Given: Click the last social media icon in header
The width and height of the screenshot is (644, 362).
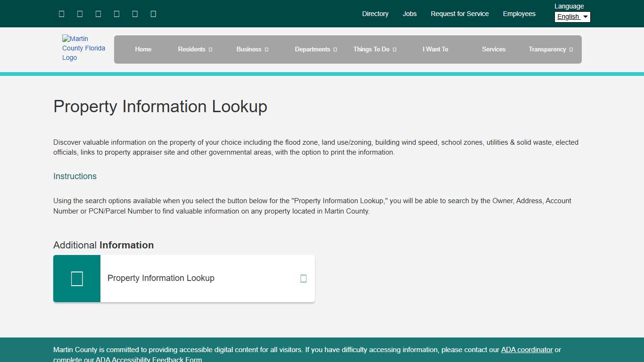Looking at the screenshot, I should coord(153,14).
